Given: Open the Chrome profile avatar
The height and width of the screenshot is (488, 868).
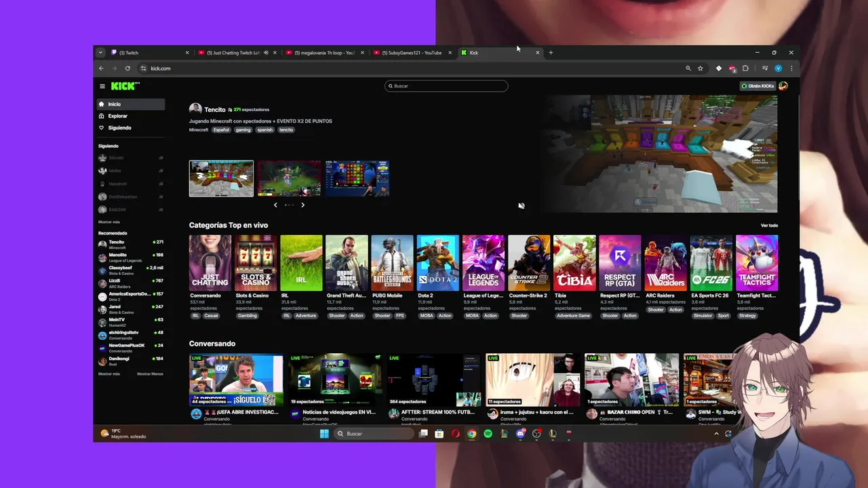Looking at the screenshot, I should (x=778, y=68).
